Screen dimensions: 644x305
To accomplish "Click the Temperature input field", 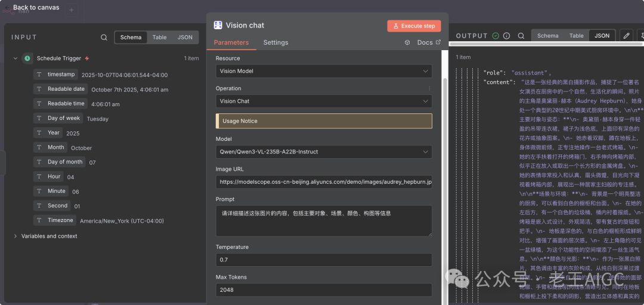I will click(x=324, y=260).
